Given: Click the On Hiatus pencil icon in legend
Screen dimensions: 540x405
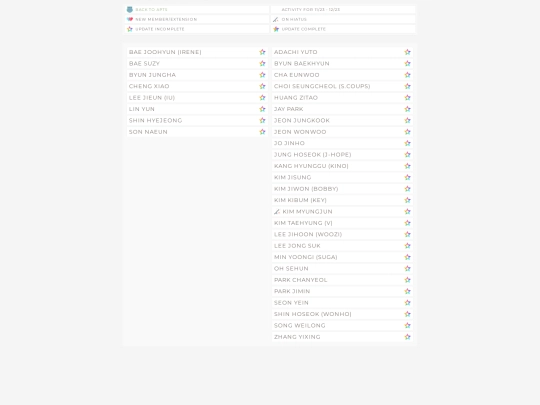Looking at the screenshot, I should [x=276, y=19].
